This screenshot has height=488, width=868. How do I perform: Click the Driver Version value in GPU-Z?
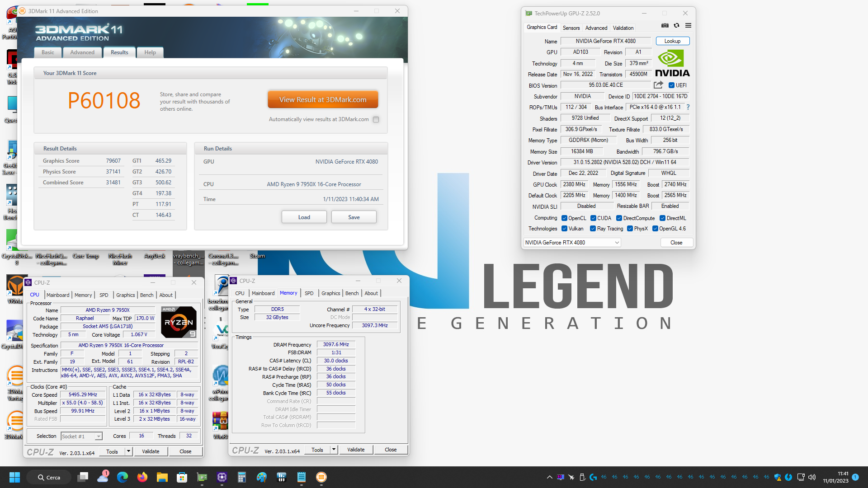tap(625, 162)
